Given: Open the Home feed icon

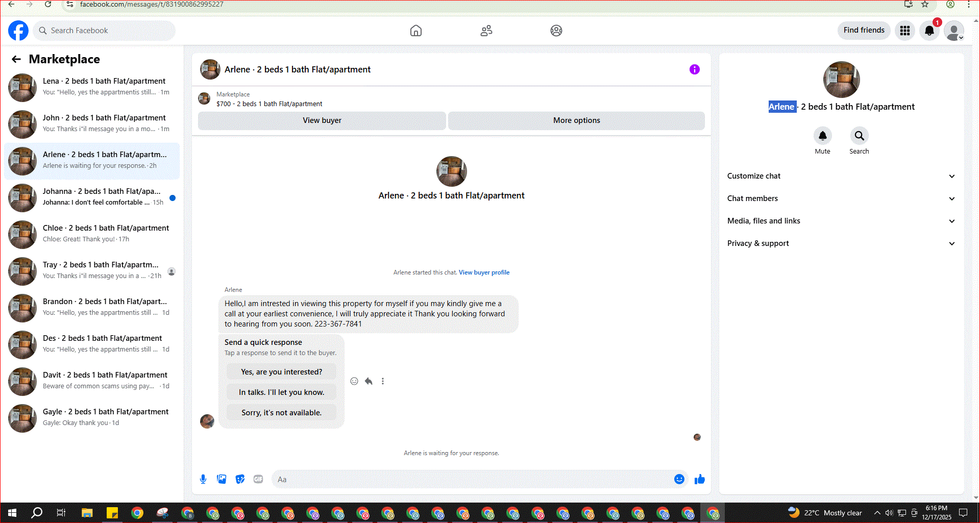Looking at the screenshot, I should pyautogui.click(x=416, y=31).
